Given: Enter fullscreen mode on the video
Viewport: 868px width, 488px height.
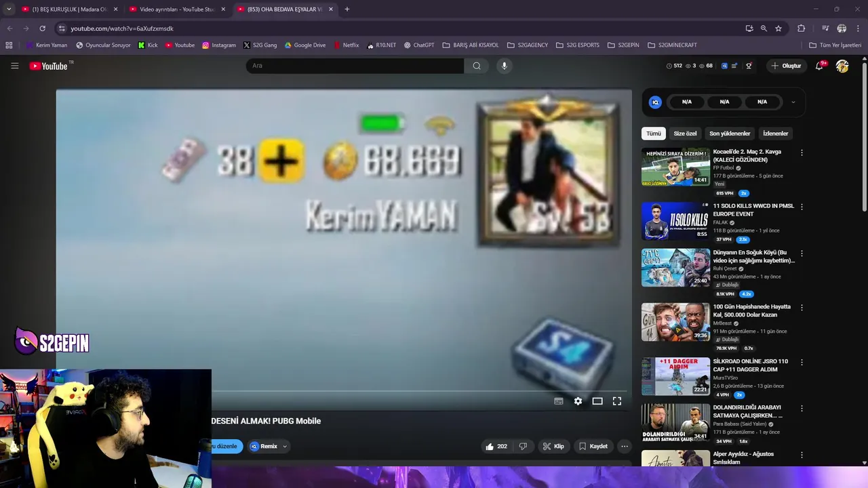Looking at the screenshot, I should tap(617, 401).
